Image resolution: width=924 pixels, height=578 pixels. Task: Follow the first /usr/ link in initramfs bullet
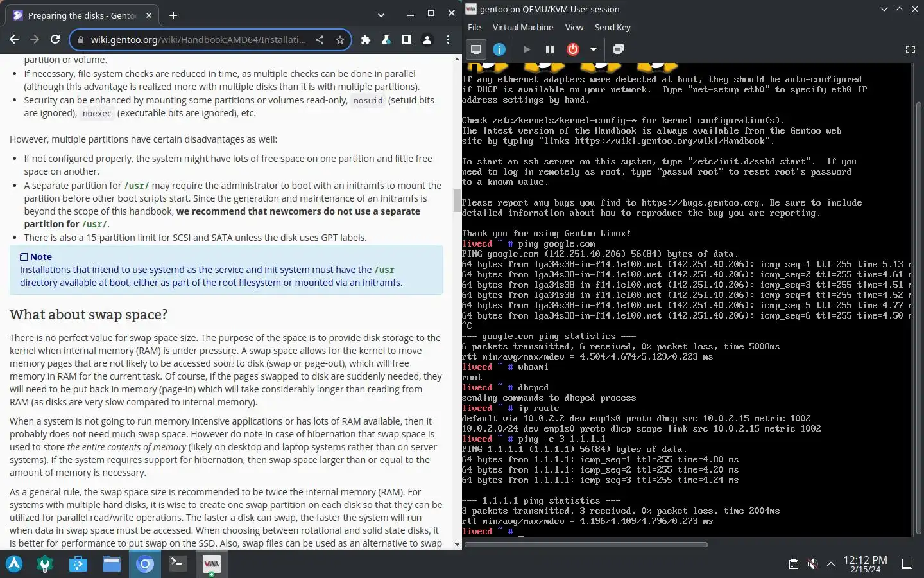pos(136,186)
